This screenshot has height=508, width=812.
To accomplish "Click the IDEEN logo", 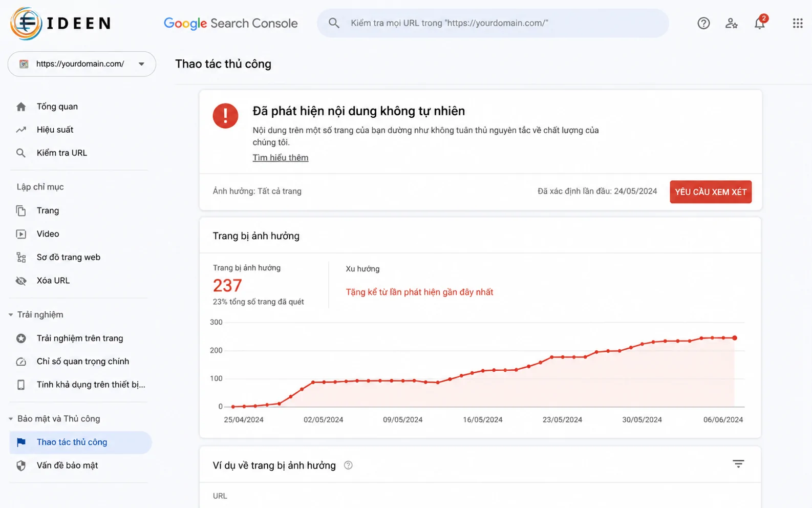I will point(60,23).
